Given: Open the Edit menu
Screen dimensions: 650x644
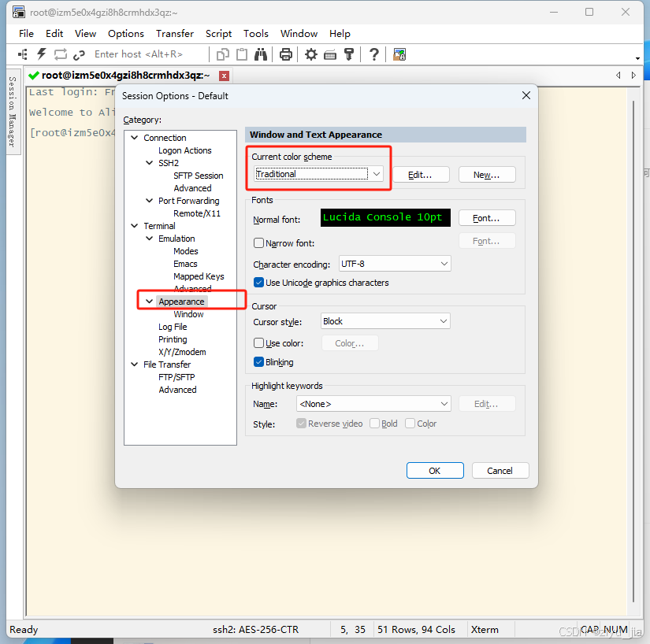Looking at the screenshot, I should tap(54, 34).
